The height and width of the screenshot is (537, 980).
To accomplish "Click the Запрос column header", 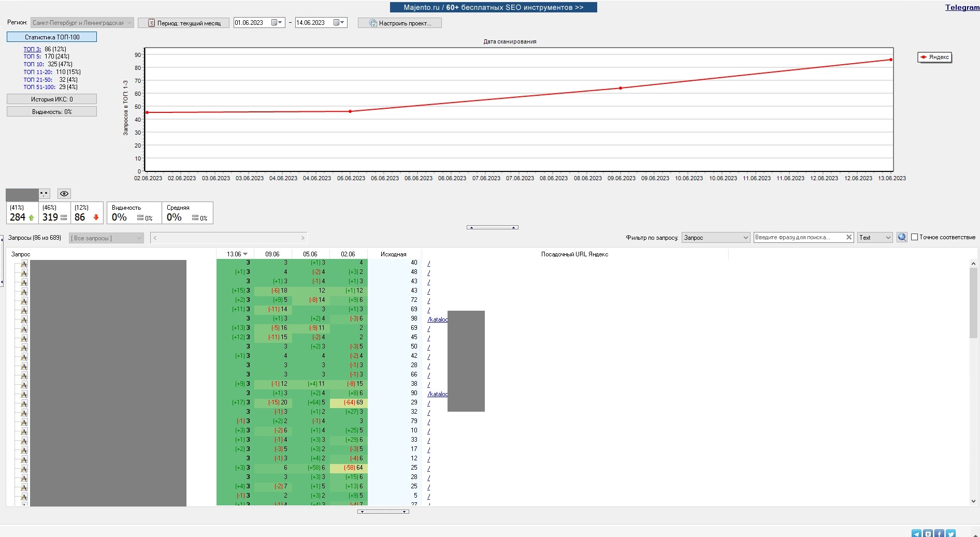I will [x=111, y=254].
